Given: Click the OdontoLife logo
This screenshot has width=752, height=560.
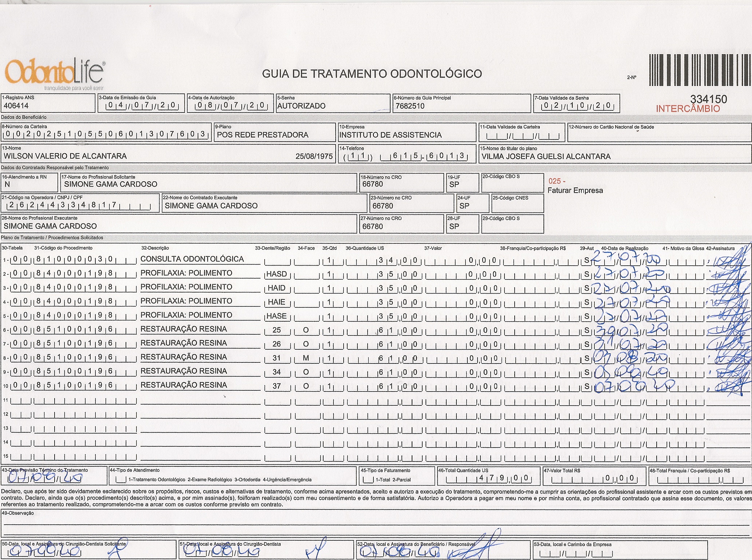Looking at the screenshot, I should click(x=55, y=73).
